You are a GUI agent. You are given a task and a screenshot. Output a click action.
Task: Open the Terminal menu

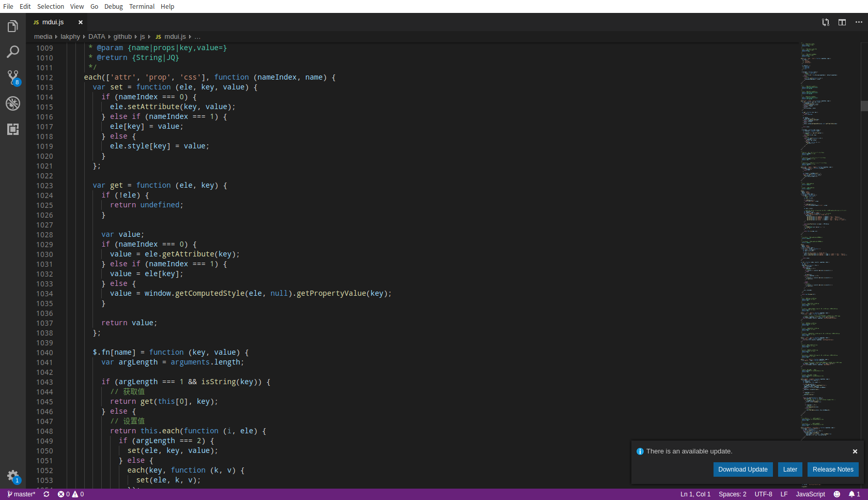tap(142, 6)
